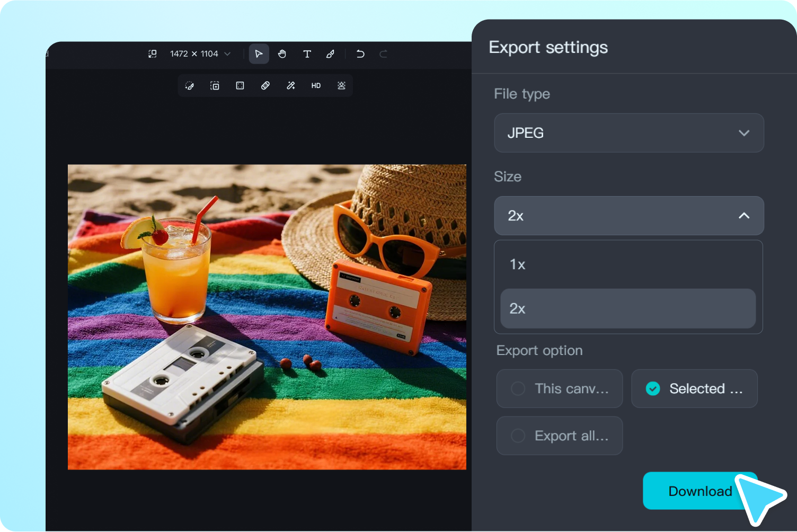This screenshot has height=532, width=797.
Task: Click the Download button
Action: [700, 491]
